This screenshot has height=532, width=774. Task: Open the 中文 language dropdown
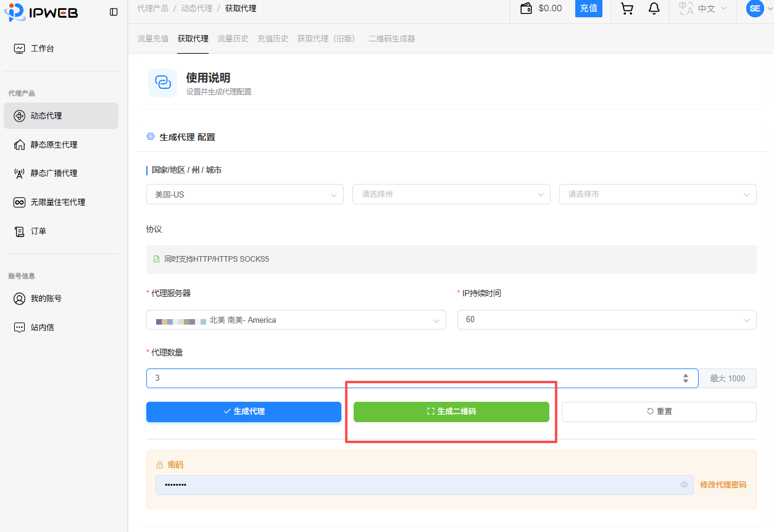[x=702, y=9]
